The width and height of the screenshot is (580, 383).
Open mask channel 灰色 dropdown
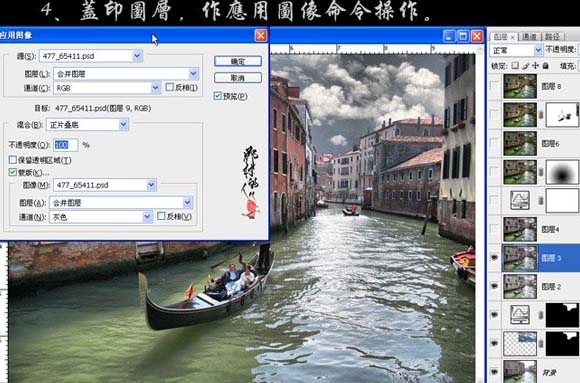pyautogui.click(x=147, y=216)
